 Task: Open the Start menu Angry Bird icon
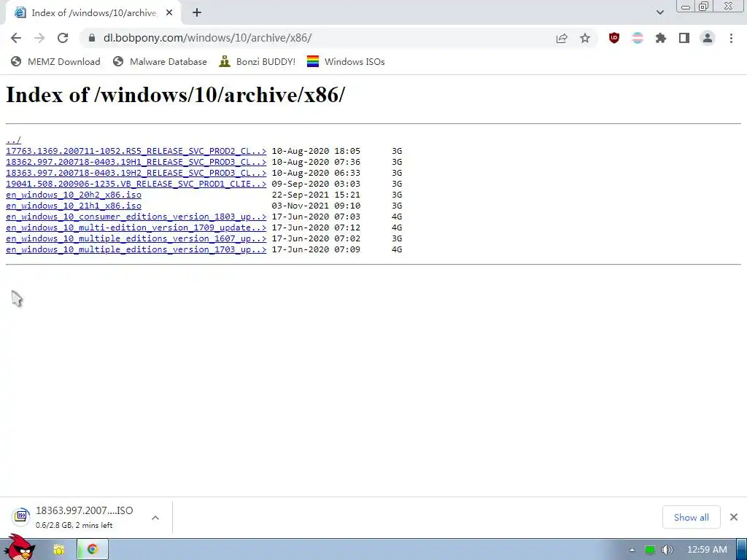(19, 548)
